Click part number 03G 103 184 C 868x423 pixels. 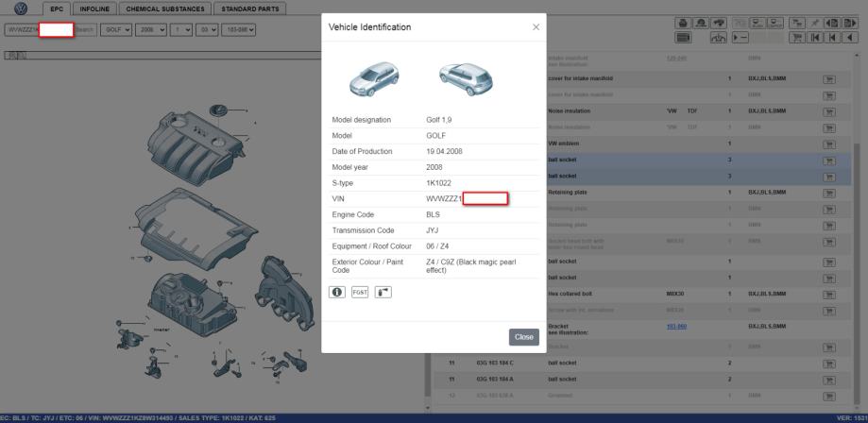point(495,363)
